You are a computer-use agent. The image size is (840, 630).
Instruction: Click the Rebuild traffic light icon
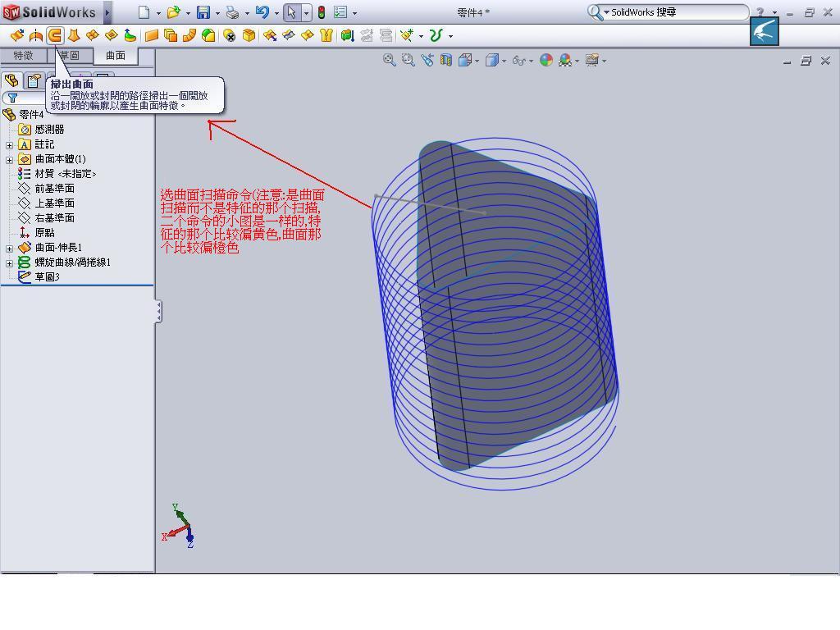click(322, 12)
